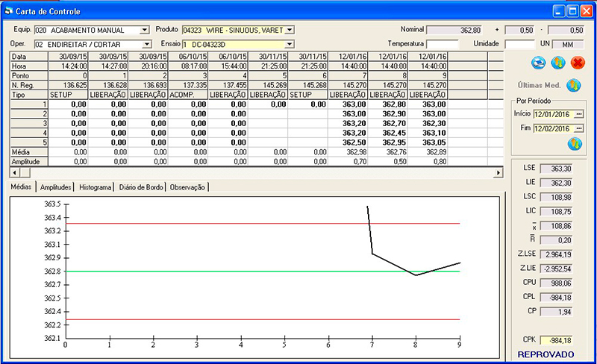Select cell 363,10 in sample row 4
This screenshot has width=597, height=364.
click(428, 133)
